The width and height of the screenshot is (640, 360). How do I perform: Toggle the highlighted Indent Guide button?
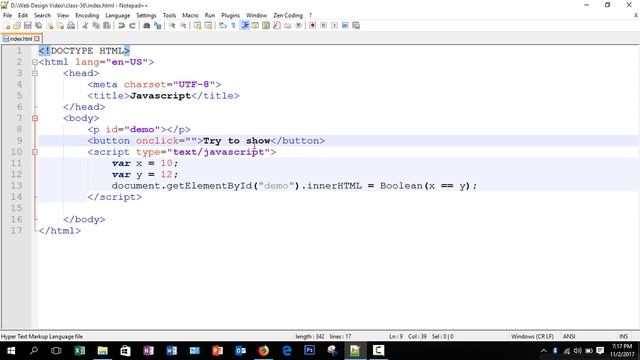245,26
